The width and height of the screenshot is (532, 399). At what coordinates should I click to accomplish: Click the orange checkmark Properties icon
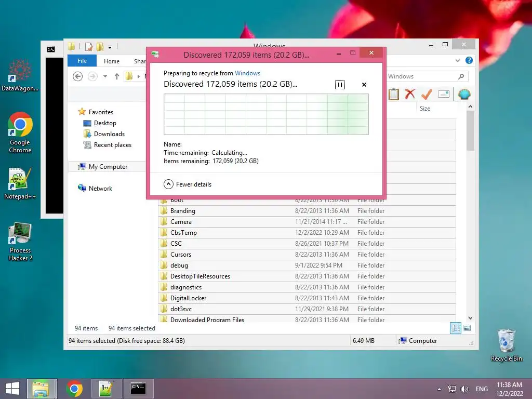(427, 94)
